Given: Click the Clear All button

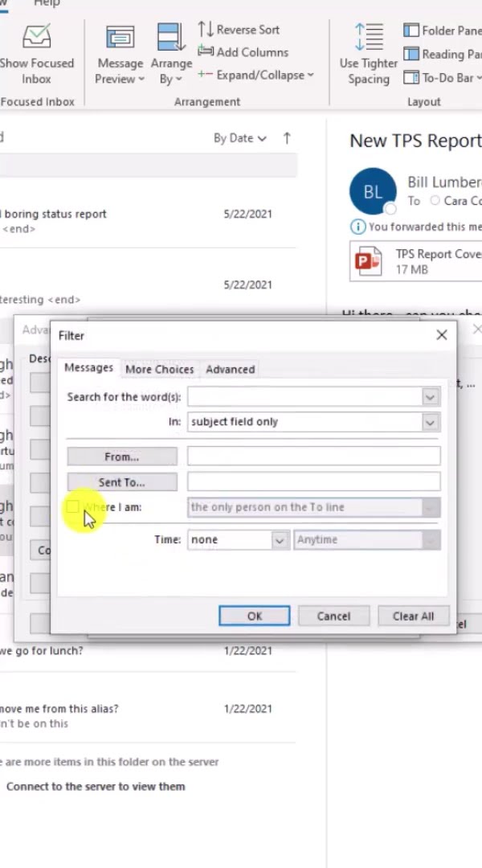Looking at the screenshot, I should pyautogui.click(x=413, y=616).
